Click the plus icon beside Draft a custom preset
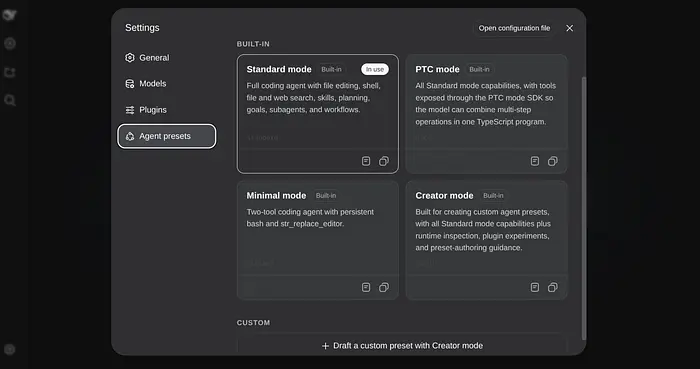This screenshot has height=369, width=700. (325, 346)
